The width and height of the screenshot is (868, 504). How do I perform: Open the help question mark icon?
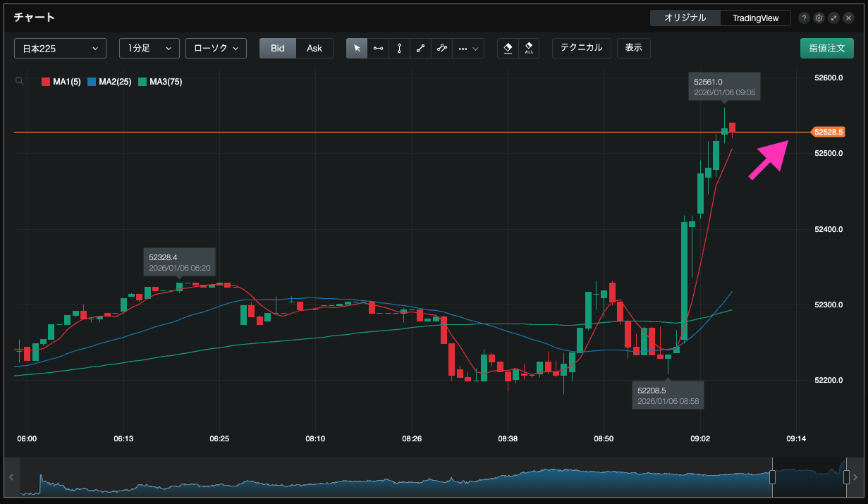pyautogui.click(x=805, y=18)
